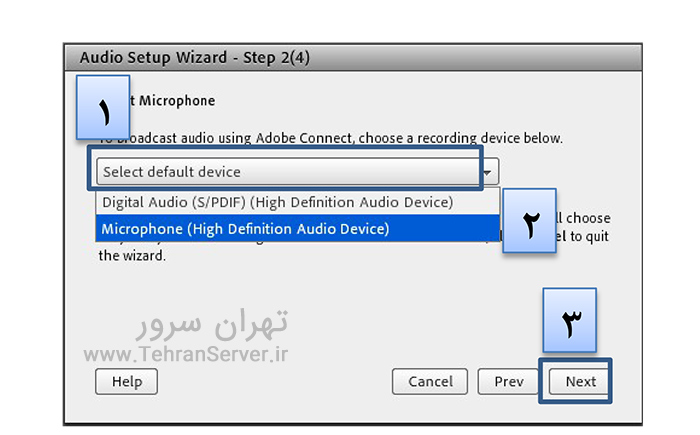The height and width of the screenshot is (435, 700).
Task: Click the Next button
Action: (580, 381)
